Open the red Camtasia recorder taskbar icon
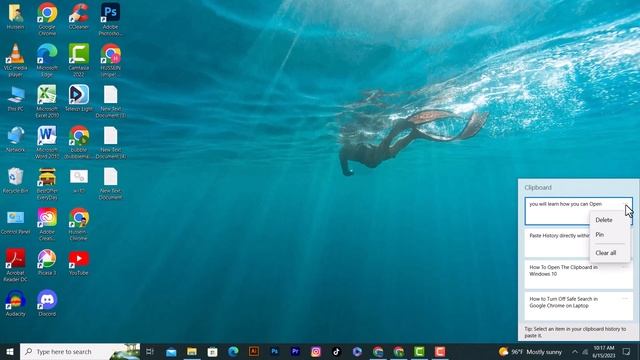This screenshot has width=640, height=360. [440, 351]
